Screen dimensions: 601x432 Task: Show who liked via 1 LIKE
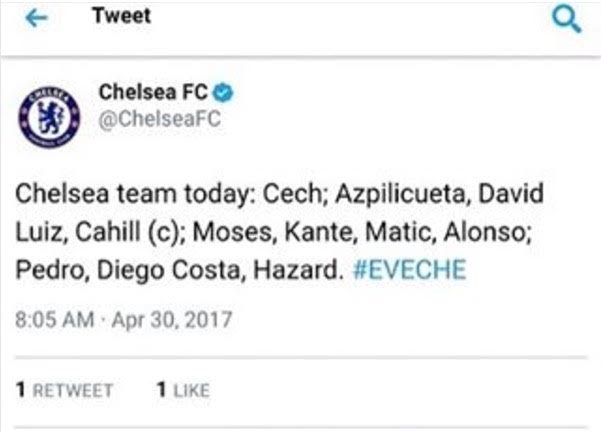181,390
